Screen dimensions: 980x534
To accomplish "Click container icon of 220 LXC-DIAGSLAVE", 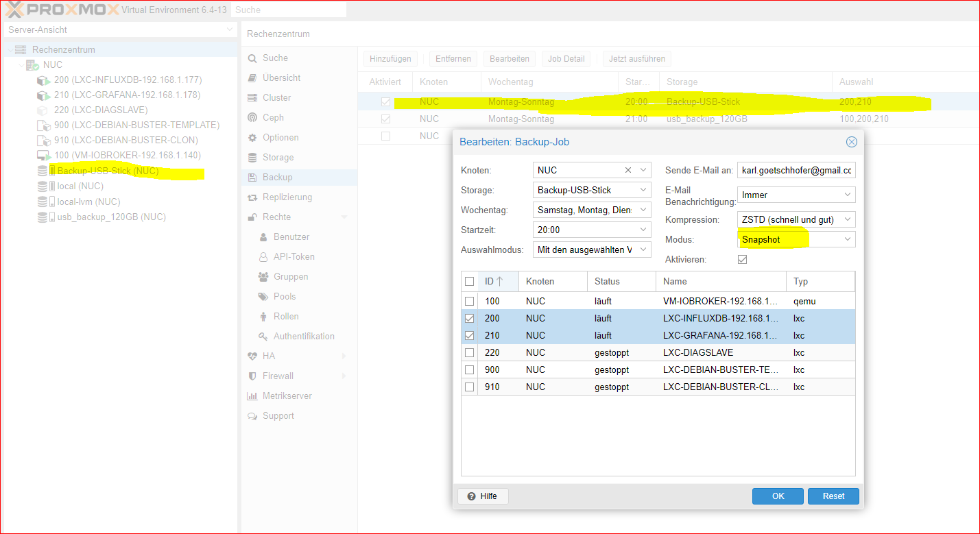I will [43, 110].
